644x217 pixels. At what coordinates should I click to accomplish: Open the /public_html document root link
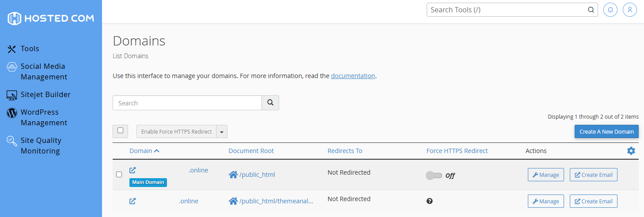[257, 175]
